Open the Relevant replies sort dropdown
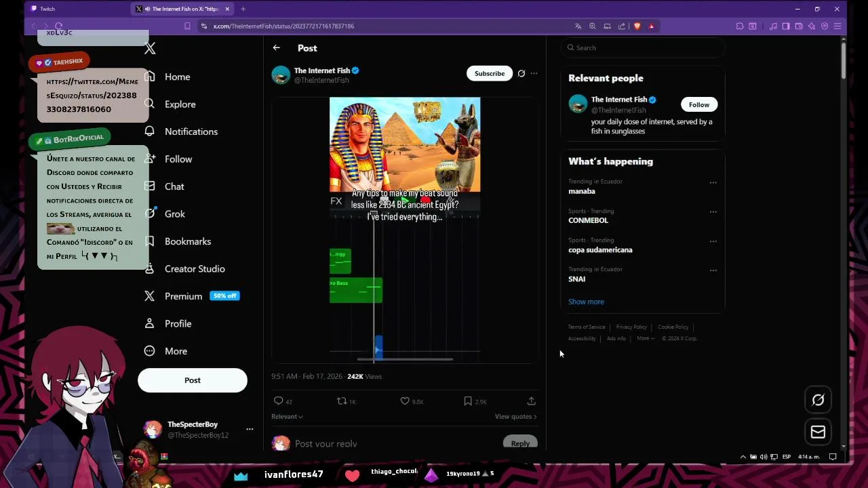868x488 pixels. coord(287,416)
